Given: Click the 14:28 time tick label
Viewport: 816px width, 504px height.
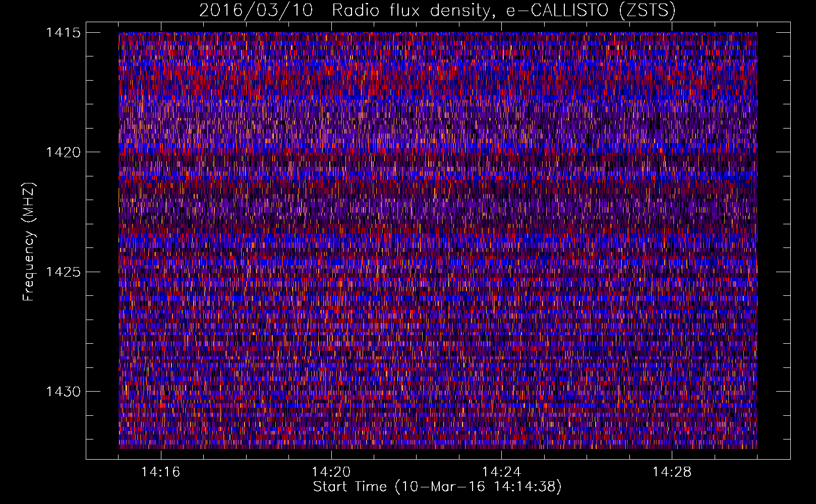Looking at the screenshot, I should (x=672, y=472).
